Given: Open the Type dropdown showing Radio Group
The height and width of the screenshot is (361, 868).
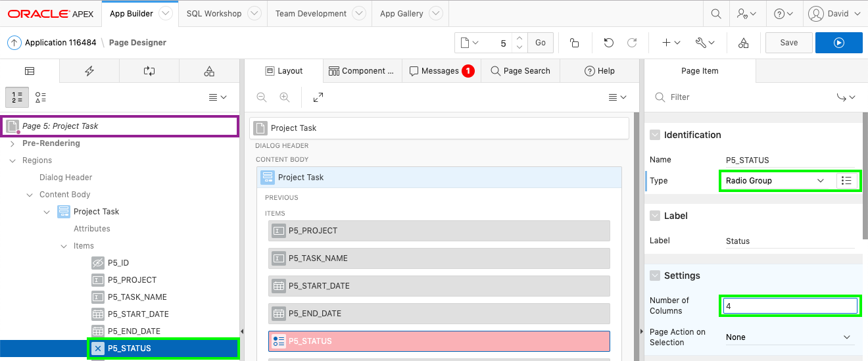Looking at the screenshot, I should tap(774, 181).
